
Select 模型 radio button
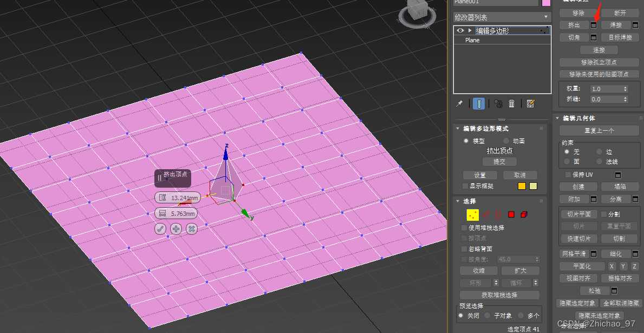(x=466, y=140)
